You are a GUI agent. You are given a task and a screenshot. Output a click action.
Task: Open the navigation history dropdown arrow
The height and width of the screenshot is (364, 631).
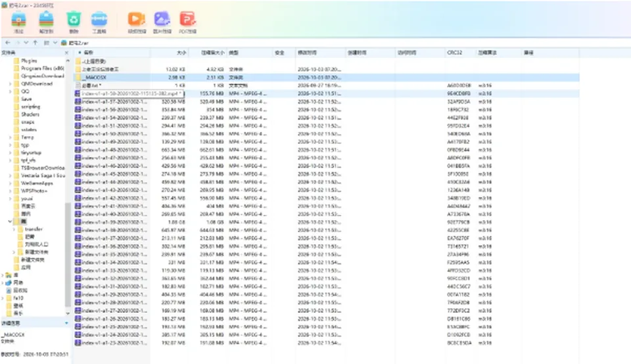pos(26,43)
